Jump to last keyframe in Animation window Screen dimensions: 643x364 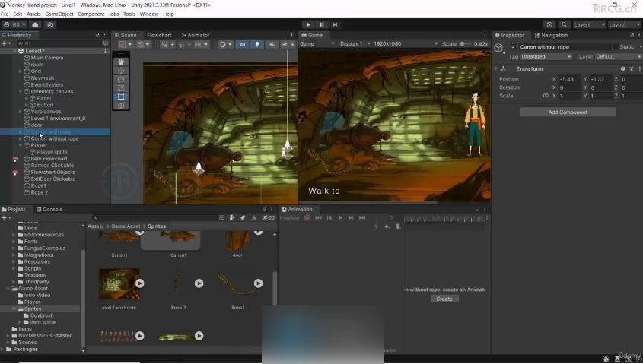362,218
